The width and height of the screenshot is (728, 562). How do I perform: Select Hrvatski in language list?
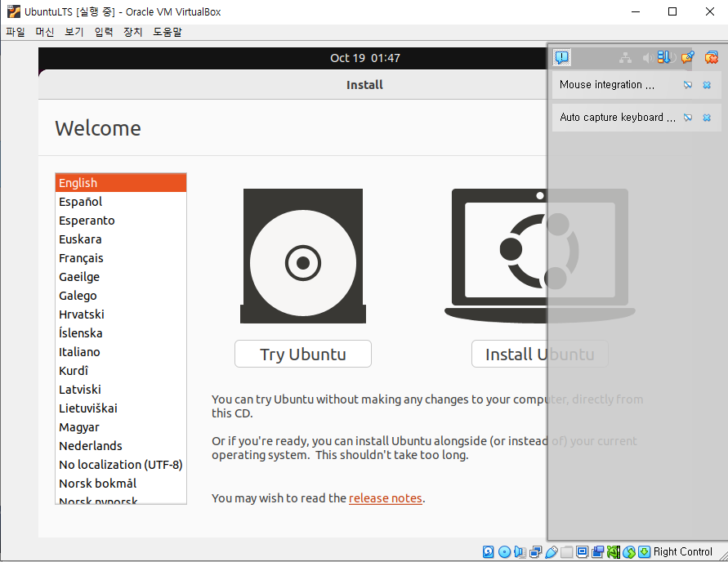click(x=121, y=314)
